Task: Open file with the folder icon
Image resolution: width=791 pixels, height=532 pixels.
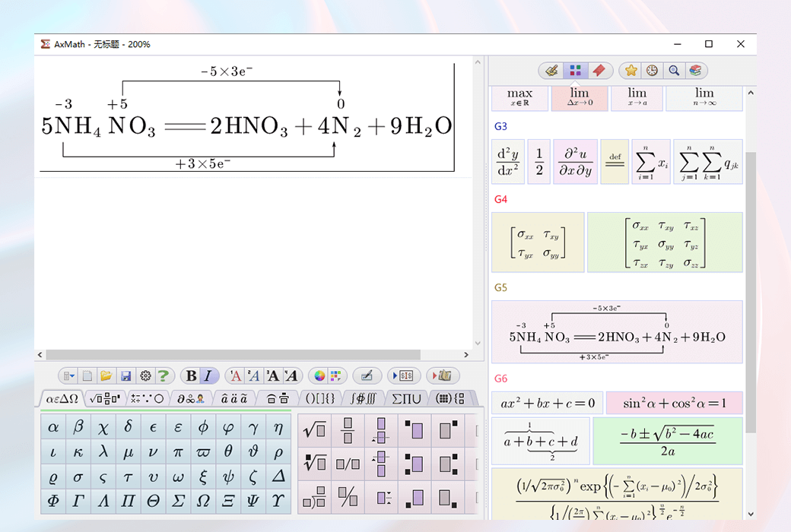Action: (x=106, y=375)
